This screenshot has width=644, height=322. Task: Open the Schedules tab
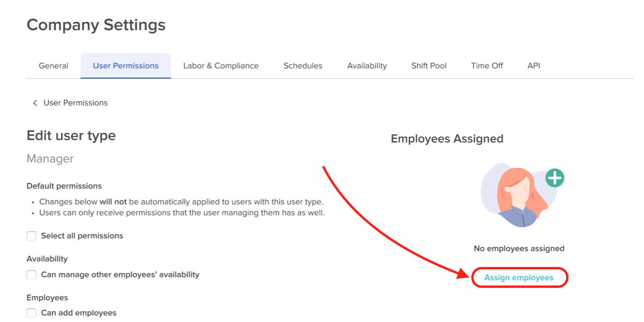(303, 66)
